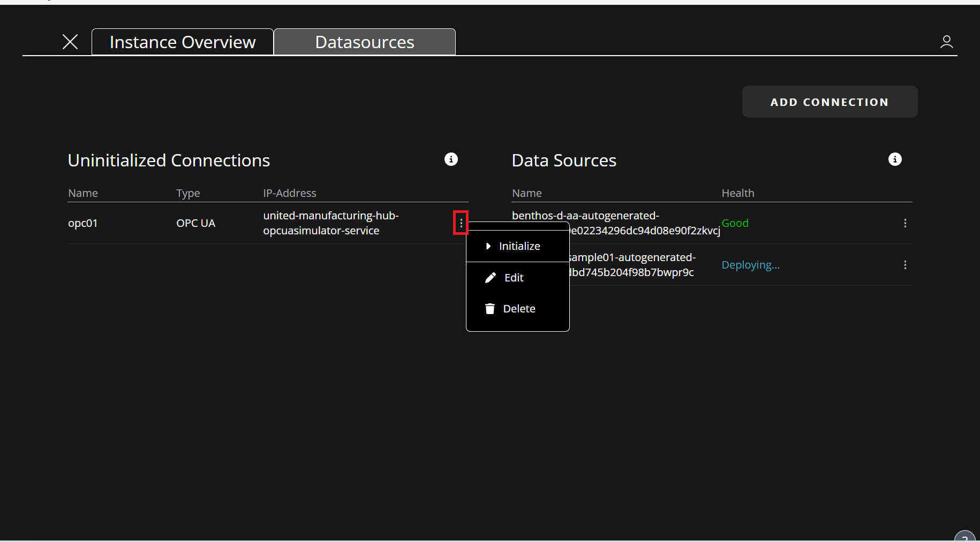Click the three-dot menu for opc01 connection
The height and width of the screenshot is (542, 980).
tap(461, 223)
